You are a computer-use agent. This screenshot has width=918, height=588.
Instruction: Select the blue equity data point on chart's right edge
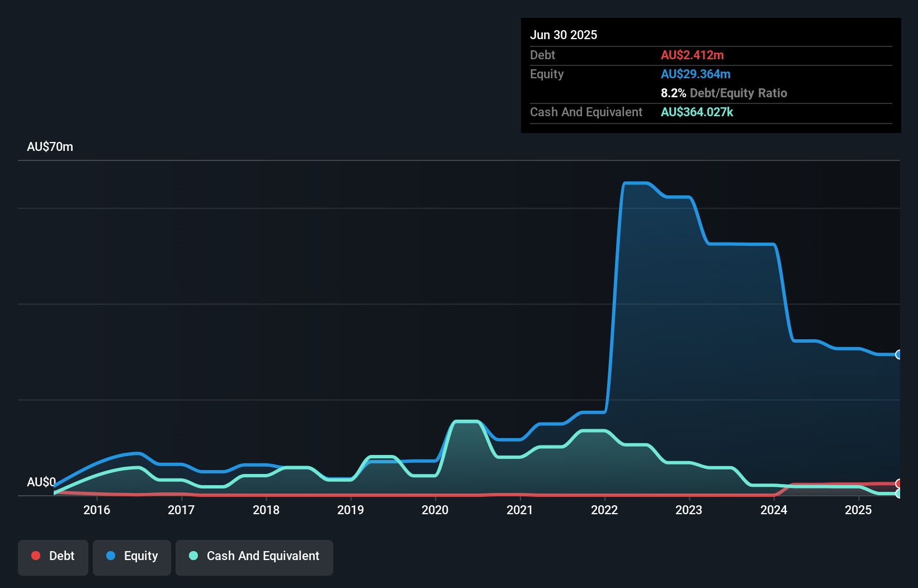coord(899,354)
